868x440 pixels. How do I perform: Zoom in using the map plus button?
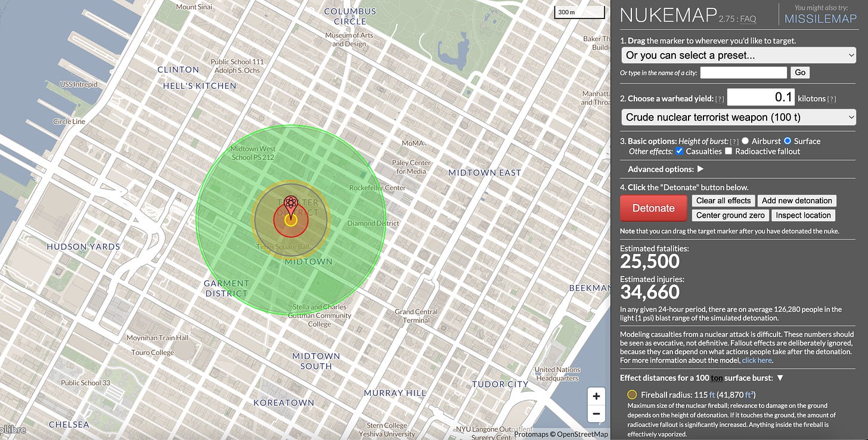tap(596, 396)
